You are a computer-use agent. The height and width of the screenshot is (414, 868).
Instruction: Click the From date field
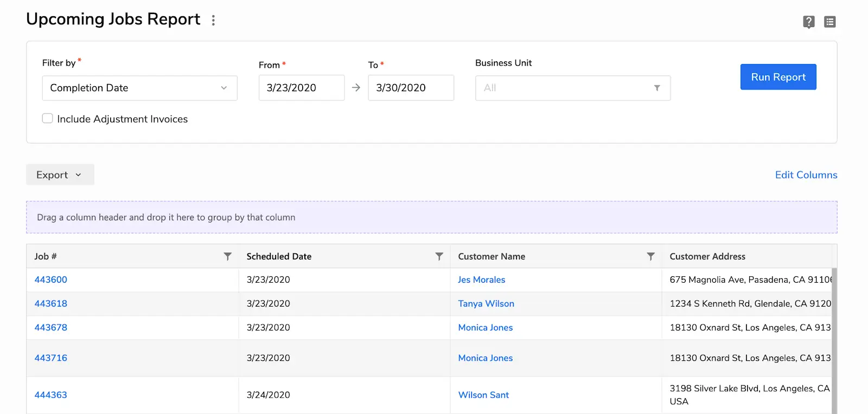click(x=301, y=88)
